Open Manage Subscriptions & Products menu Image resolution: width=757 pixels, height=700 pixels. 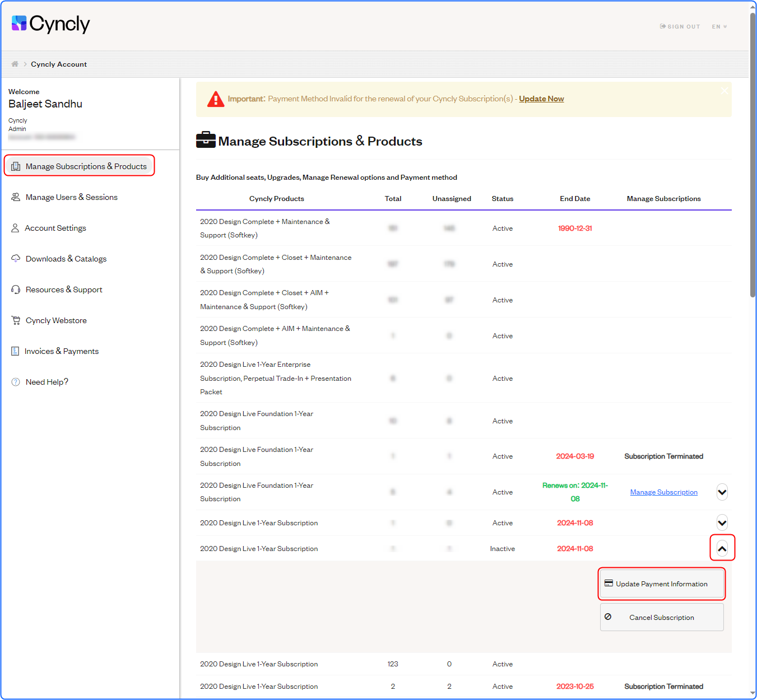(79, 166)
